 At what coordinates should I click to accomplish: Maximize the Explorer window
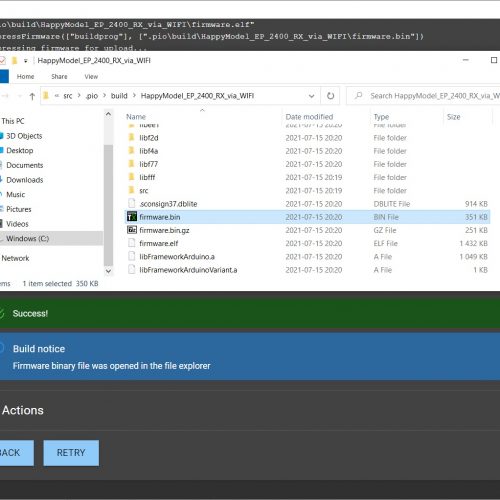point(494,60)
